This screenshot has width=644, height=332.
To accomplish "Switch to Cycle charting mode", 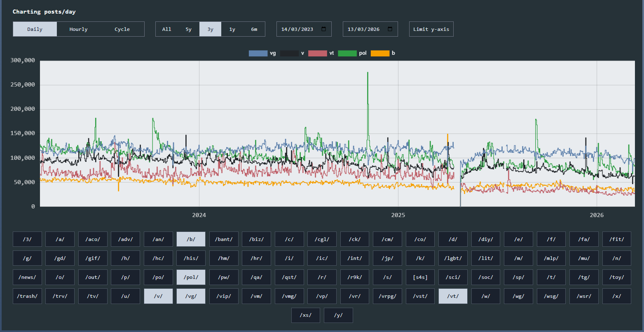I will click(x=122, y=29).
